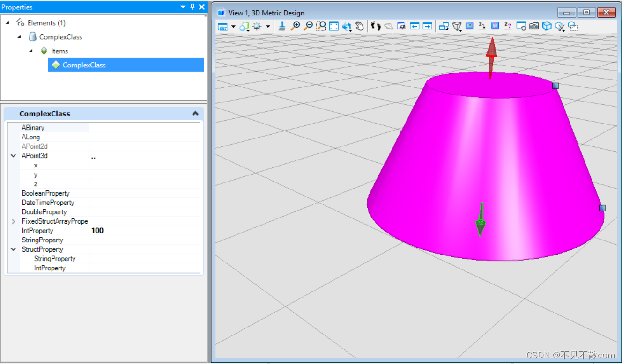Image resolution: width=622 pixels, height=364 pixels.
Task: Select Fly tool icon
Action: coord(389,26)
